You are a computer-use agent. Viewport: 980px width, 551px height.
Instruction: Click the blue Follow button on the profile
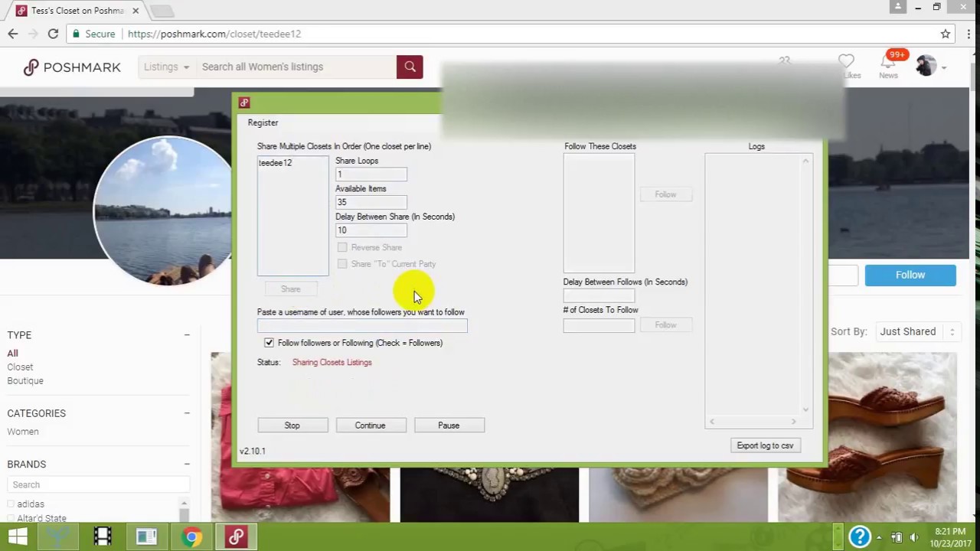point(910,275)
